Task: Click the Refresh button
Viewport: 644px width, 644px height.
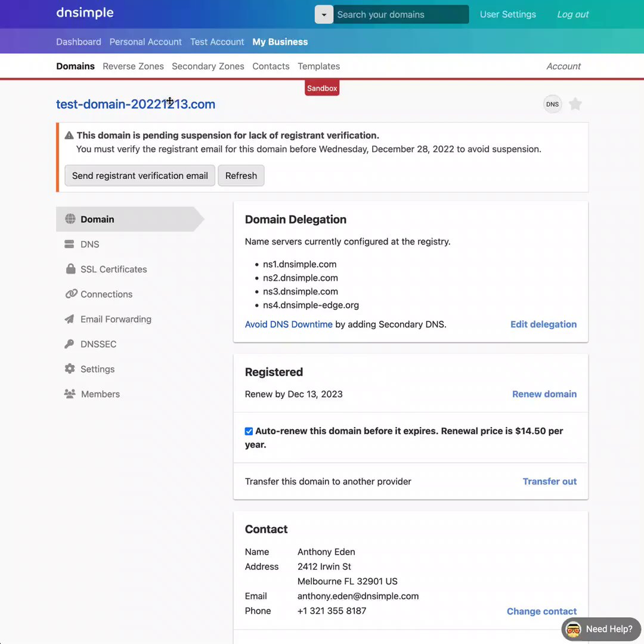Action: [241, 176]
